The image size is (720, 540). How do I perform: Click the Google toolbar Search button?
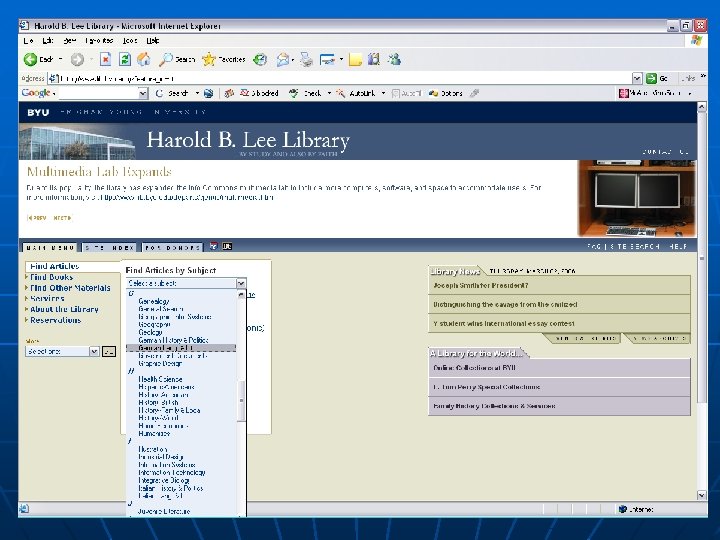pyautogui.click(x=172, y=93)
